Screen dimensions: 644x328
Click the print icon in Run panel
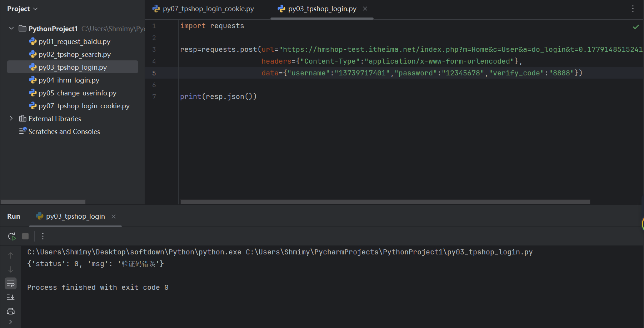tap(11, 311)
